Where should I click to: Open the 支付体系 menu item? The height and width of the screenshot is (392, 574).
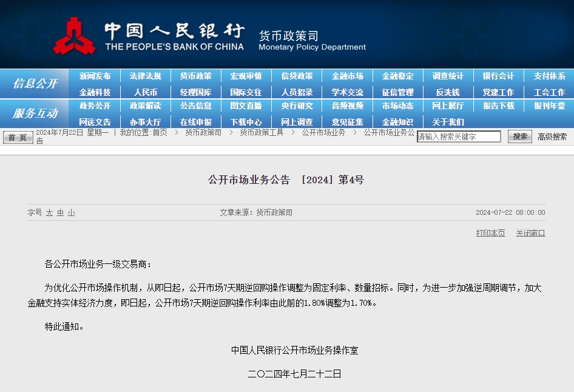coord(550,76)
